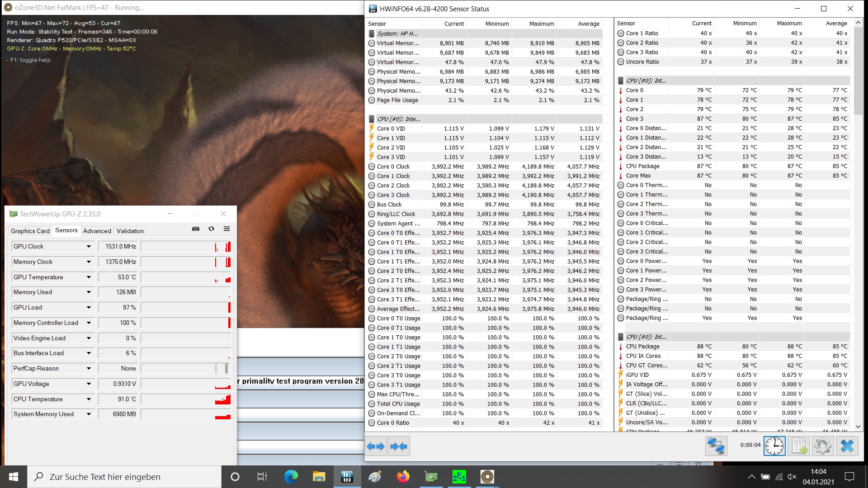Screen dimensions: 868x488
Task: Open the HWiNFO remote network monitoring icon
Action: tap(716, 446)
